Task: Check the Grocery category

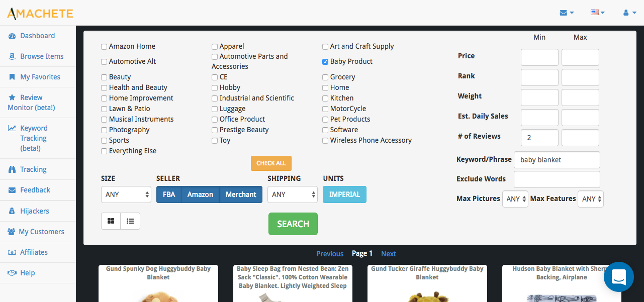Action: pyautogui.click(x=325, y=77)
